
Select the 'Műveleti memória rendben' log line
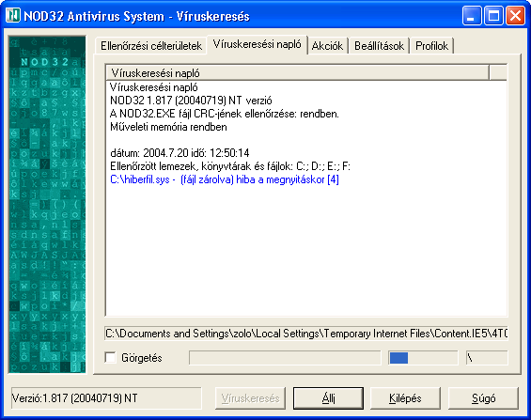pyautogui.click(x=168, y=127)
